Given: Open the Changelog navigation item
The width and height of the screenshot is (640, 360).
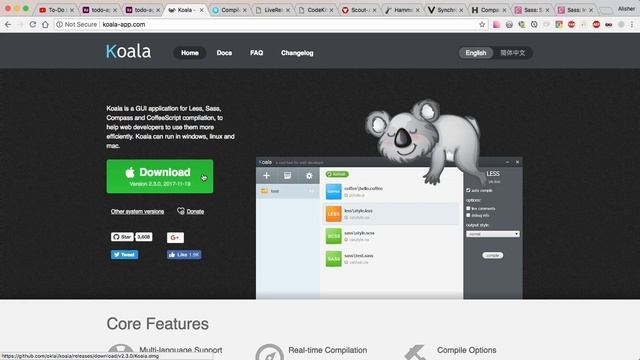Looking at the screenshot, I should click(297, 53).
